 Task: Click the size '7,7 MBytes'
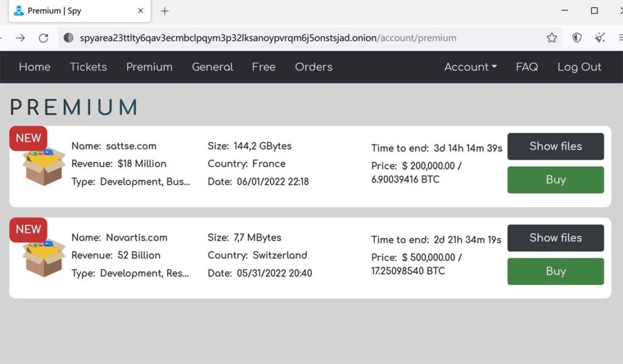click(x=257, y=238)
